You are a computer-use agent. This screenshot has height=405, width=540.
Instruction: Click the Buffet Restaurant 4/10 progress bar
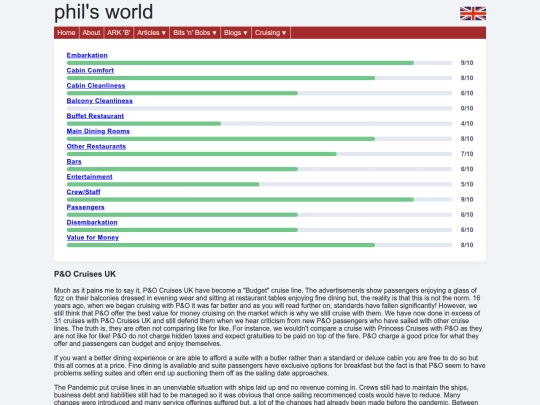(x=259, y=123)
